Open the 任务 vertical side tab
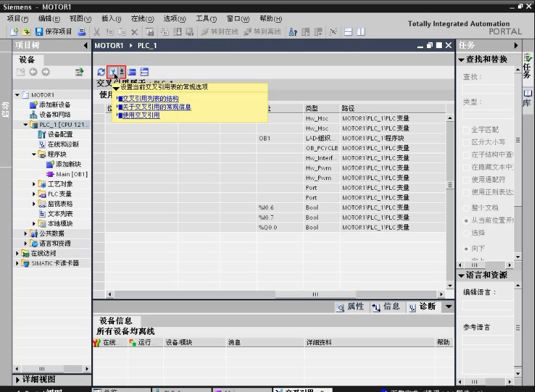Image resolution: width=535 pixels, height=392 pixels. [527, 66]
